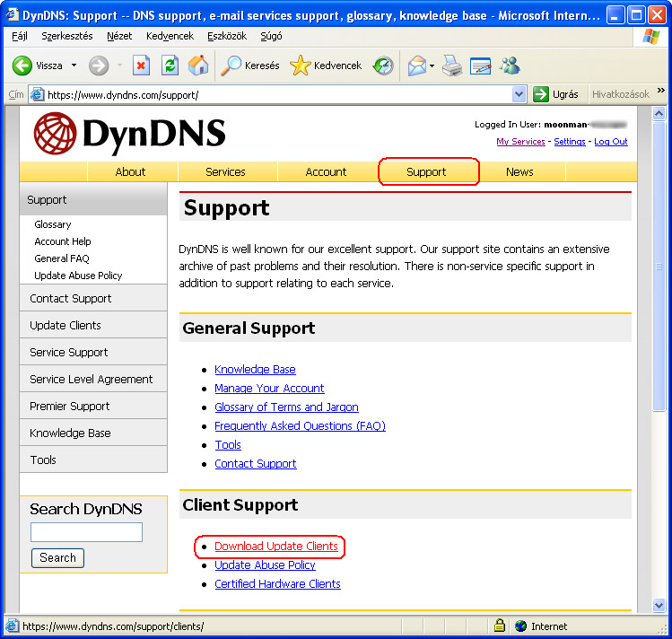Switch to the Account navigation tab
This screenshot has height=639, width=672.
pos(326,171)
